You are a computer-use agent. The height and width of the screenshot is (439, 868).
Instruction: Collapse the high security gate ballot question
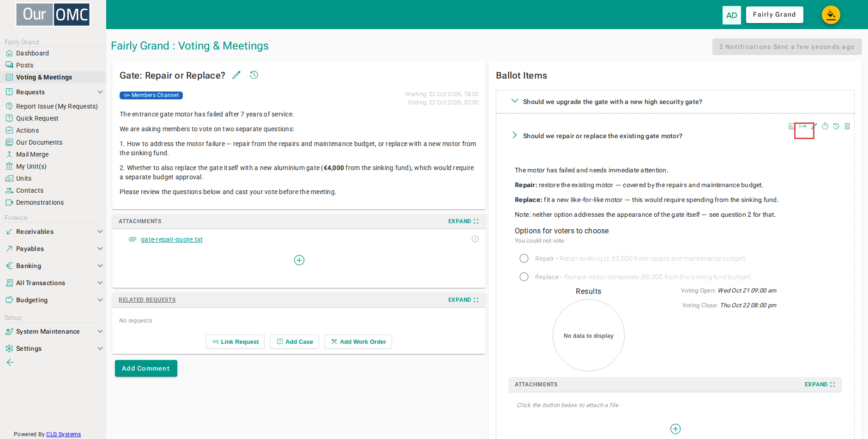click(515, 101)
